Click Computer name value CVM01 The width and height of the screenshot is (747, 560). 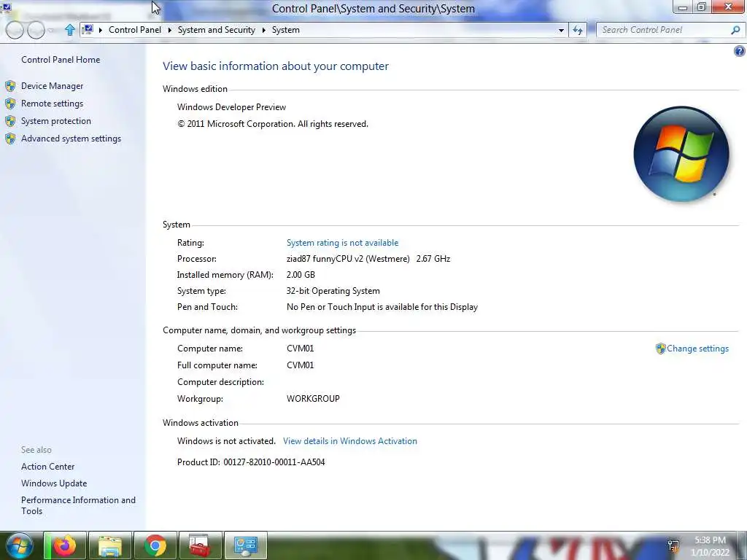[x=300, y=349]
